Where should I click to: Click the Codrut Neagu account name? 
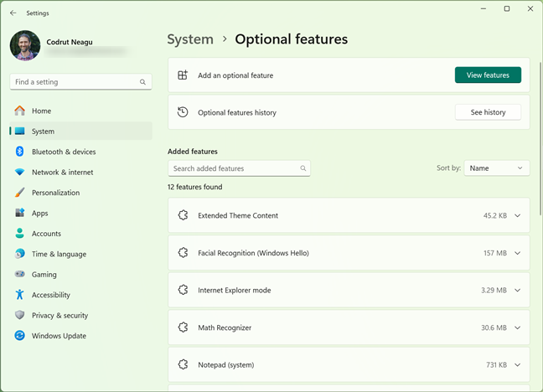click(x=70, y=42)
